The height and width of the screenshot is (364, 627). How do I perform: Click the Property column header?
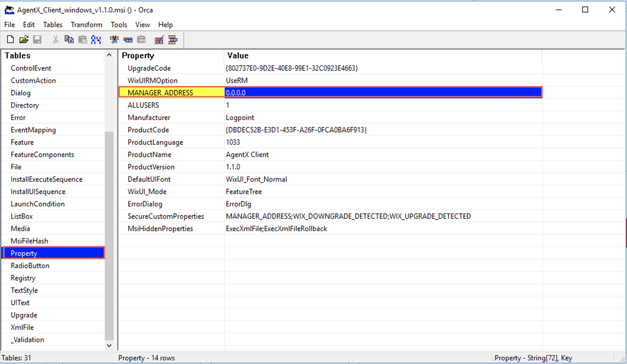coord(138,56)
